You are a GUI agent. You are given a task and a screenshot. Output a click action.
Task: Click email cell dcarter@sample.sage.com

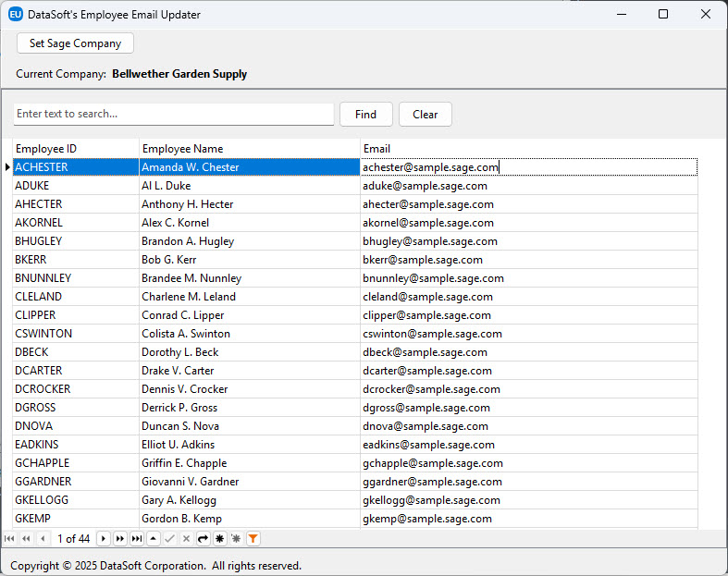(x=426, y=371)
